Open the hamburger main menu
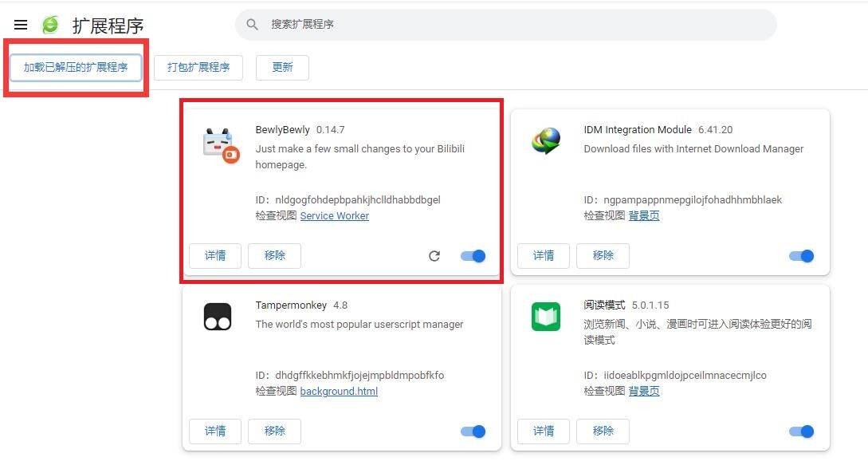Viewport: 868px width, 465px height. click(21, 26)
